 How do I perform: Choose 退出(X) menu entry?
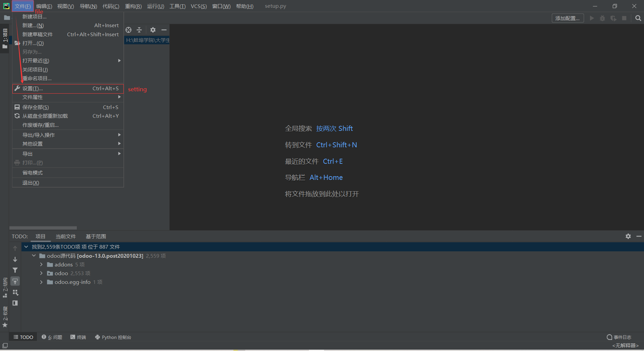tap(68, 183)
